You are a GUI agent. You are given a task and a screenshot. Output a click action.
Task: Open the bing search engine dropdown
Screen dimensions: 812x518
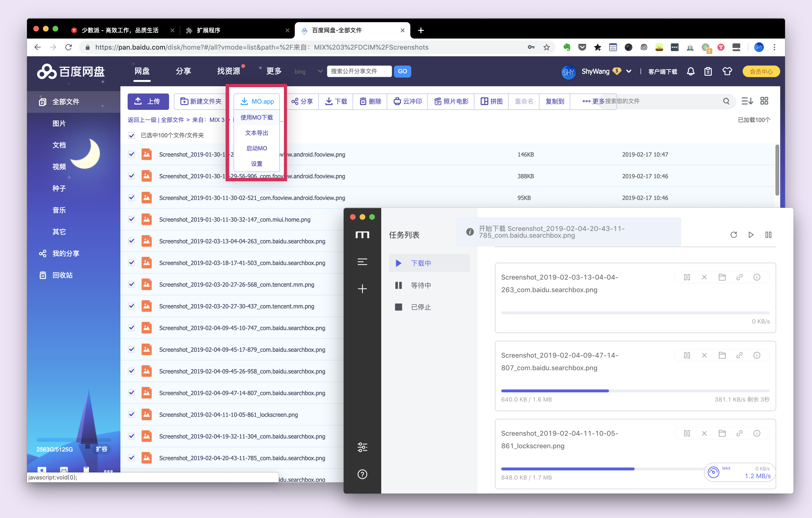[320, 71]
